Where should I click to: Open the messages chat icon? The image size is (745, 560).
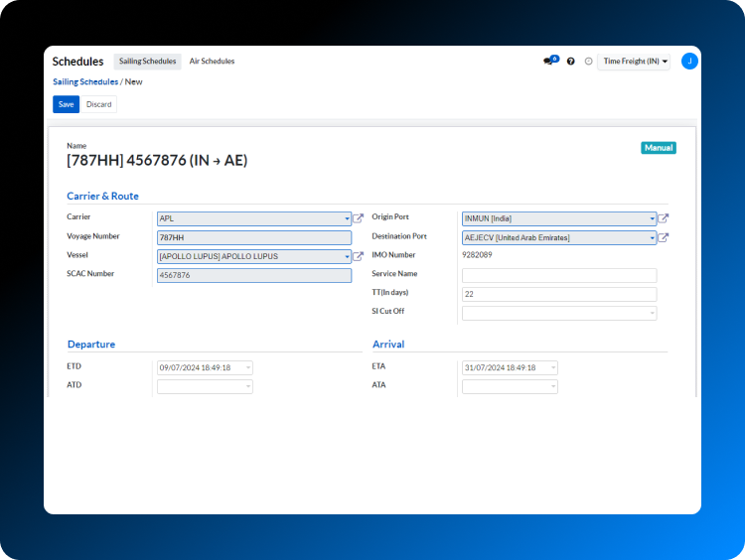pyautogui.click(x=550, y=61)
